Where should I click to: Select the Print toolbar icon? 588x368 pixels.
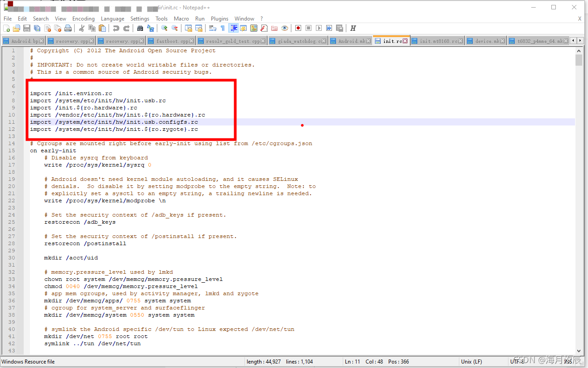coord(68,28)
